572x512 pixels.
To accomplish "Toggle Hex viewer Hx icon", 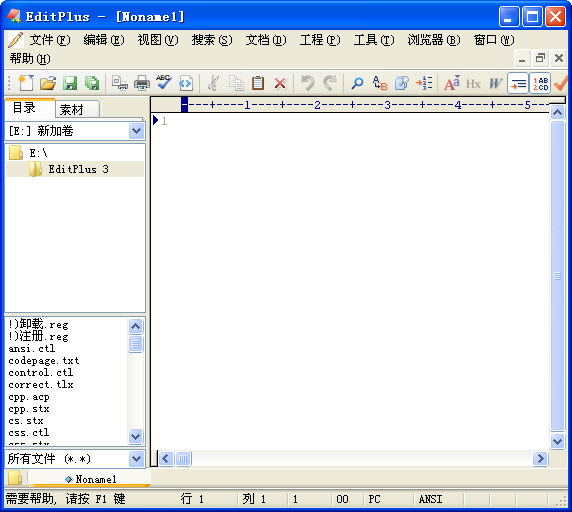I will pos(473,84).
